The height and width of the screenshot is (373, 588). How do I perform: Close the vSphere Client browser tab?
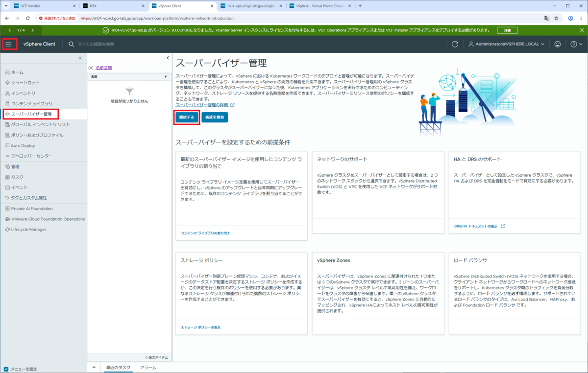pyautogui.click(x=211, y=6)
